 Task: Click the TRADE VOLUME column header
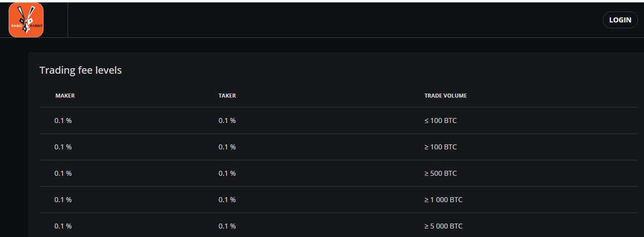click(x=445, y=96)
